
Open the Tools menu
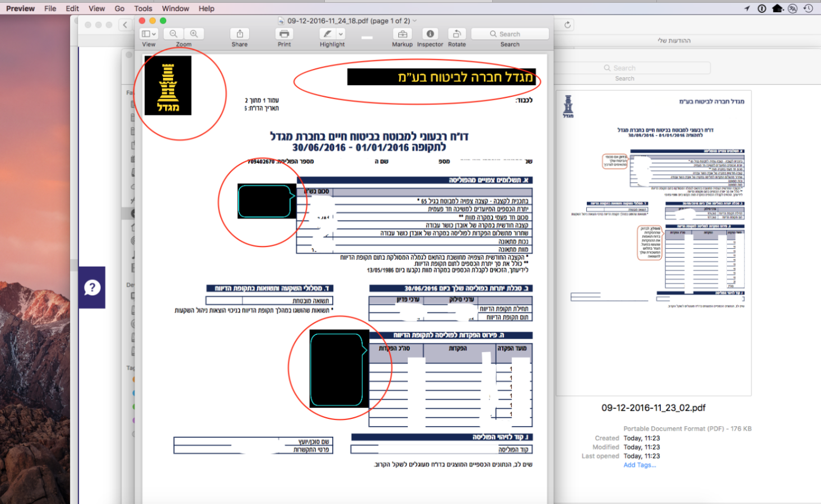click(x=143, y=8)
